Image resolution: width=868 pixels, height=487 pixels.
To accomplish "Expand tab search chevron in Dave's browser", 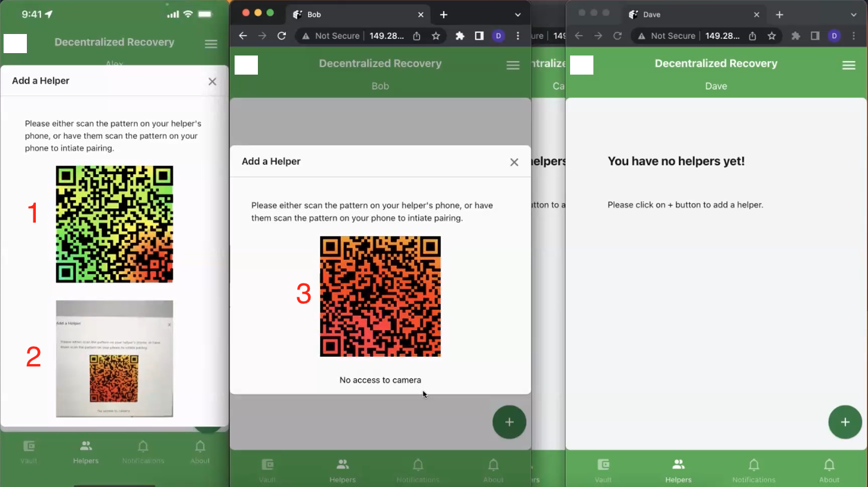I will coord(854,14).
